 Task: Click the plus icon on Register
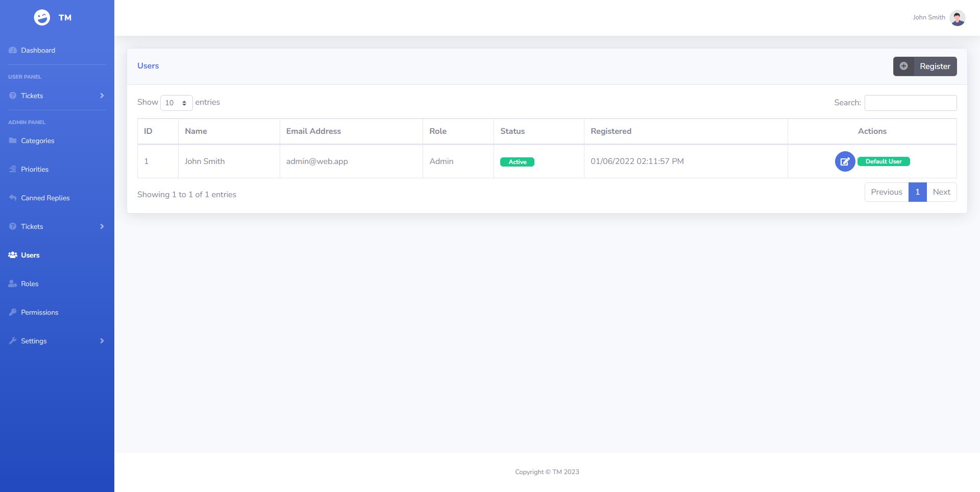pyautogui.click(x=903, y=66)
